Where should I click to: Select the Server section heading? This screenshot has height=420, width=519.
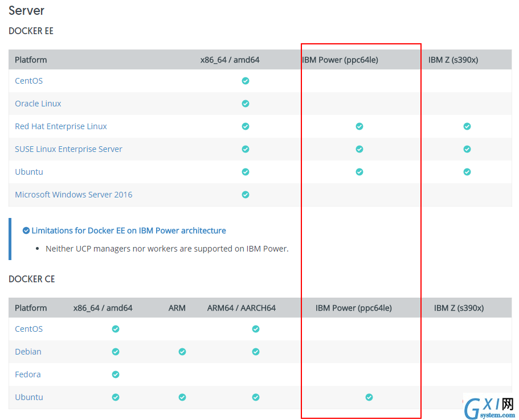26,11
